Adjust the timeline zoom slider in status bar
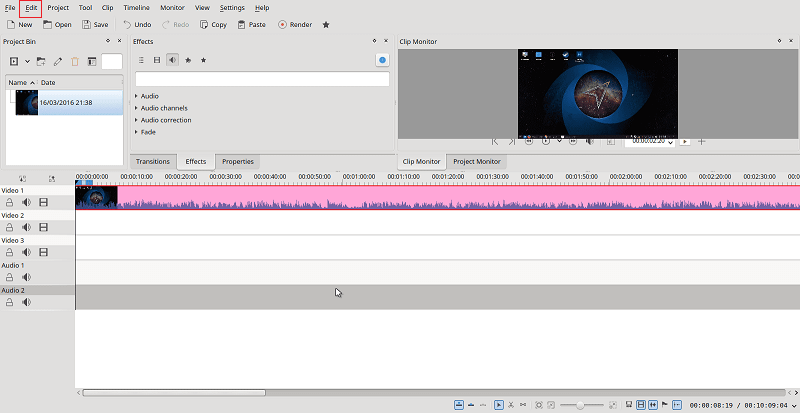This screenshot has width=800, height=413. (x=581, y=405)
